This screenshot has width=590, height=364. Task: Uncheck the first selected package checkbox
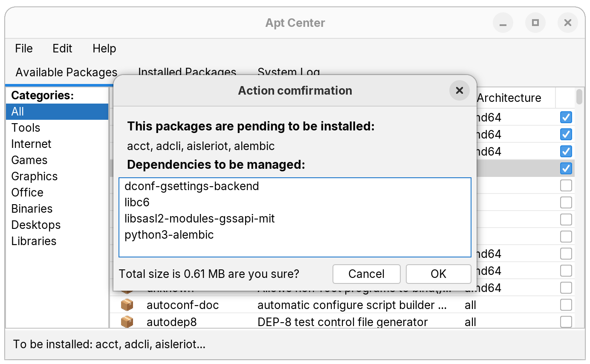[x=566, y=117]
